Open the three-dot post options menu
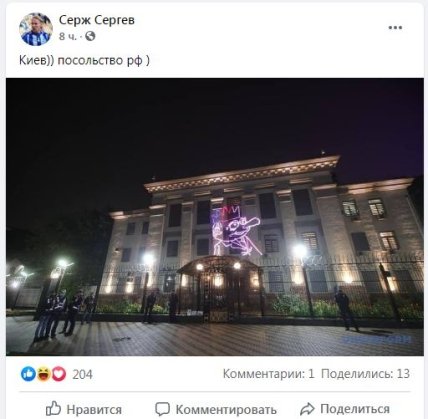This screenshot has height=419, width=428. pos(395,28)
